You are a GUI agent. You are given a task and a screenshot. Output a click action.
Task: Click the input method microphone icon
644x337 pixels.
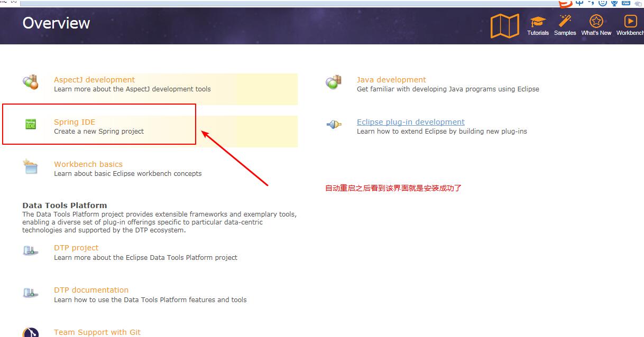[x=614, y=3]
